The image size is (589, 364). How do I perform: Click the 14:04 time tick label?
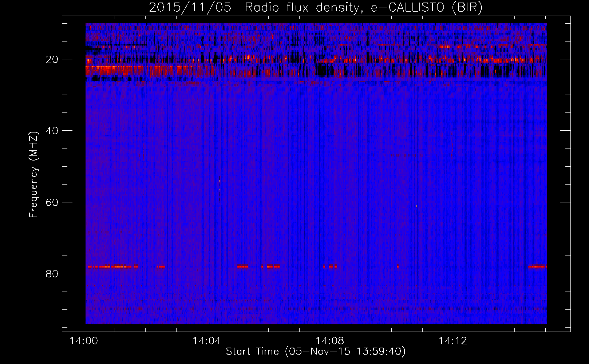207,341
